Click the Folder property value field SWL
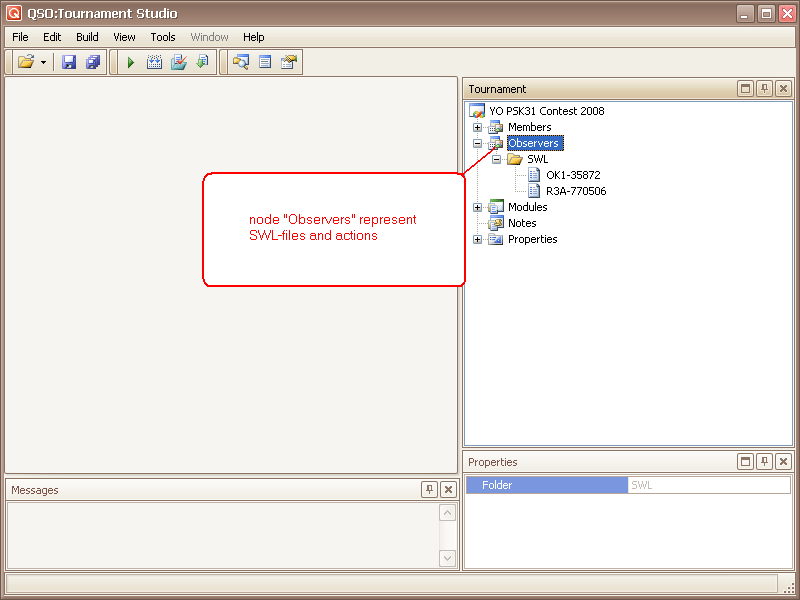The width and height of the screenshot is (800, 600). click(708, 485)
